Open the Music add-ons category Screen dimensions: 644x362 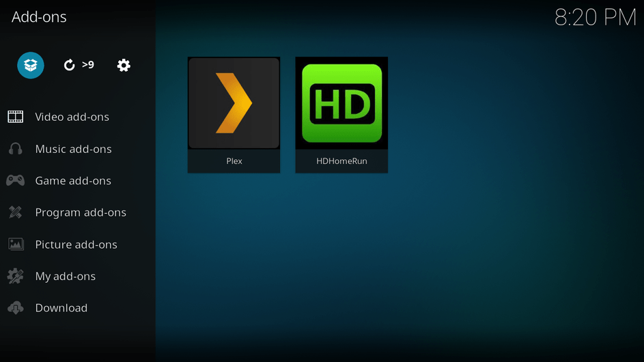click(74, 149)
